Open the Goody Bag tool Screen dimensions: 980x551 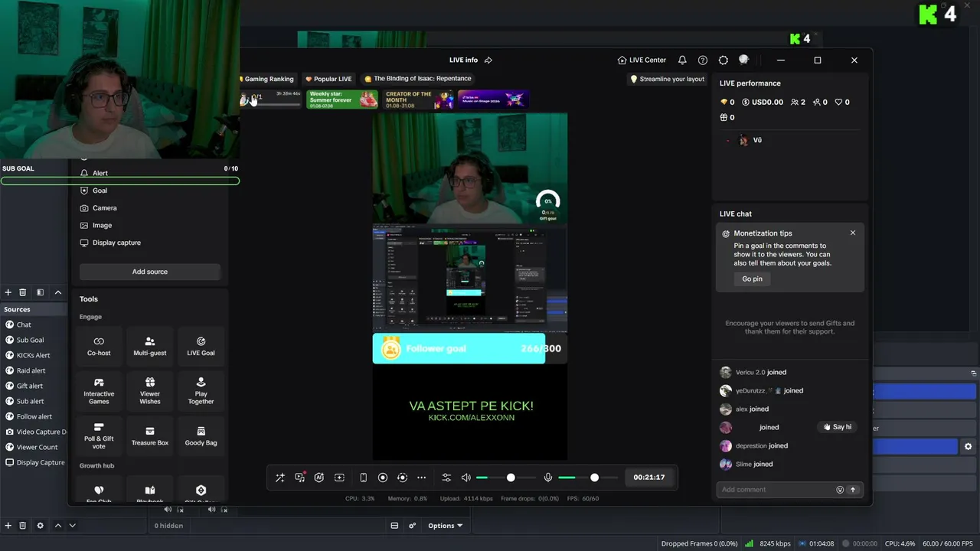(x=201, y=435)
